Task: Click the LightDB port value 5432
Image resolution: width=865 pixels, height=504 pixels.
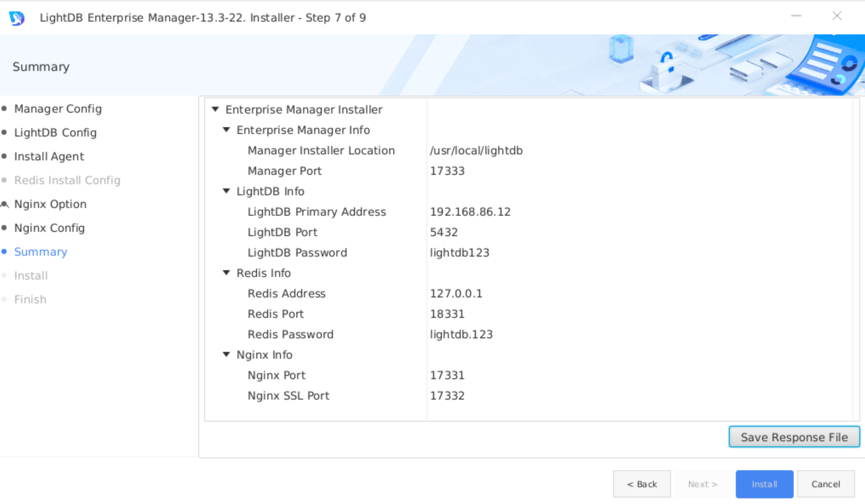Action: (x=444, y=232)
